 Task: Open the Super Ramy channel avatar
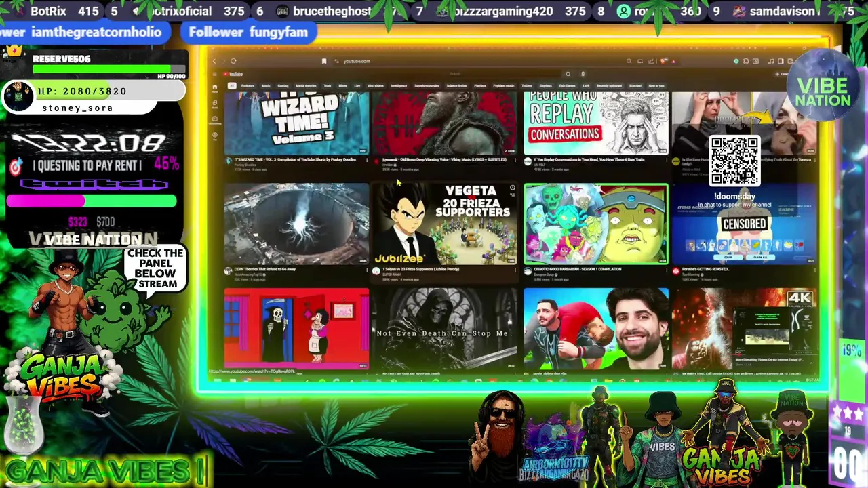coord(376,271)
